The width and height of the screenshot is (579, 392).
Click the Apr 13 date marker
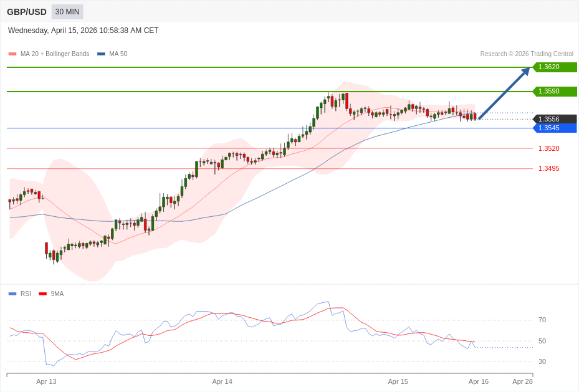pos(46,381)
